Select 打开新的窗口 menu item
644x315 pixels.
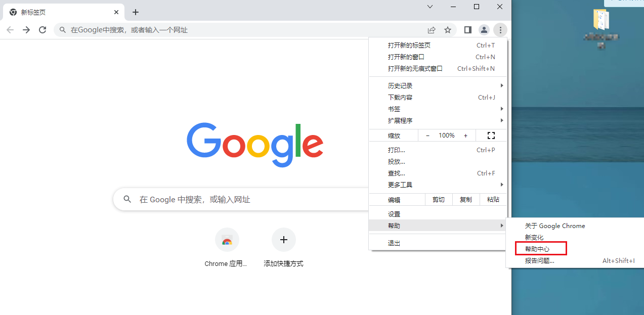tap(438, 57)
